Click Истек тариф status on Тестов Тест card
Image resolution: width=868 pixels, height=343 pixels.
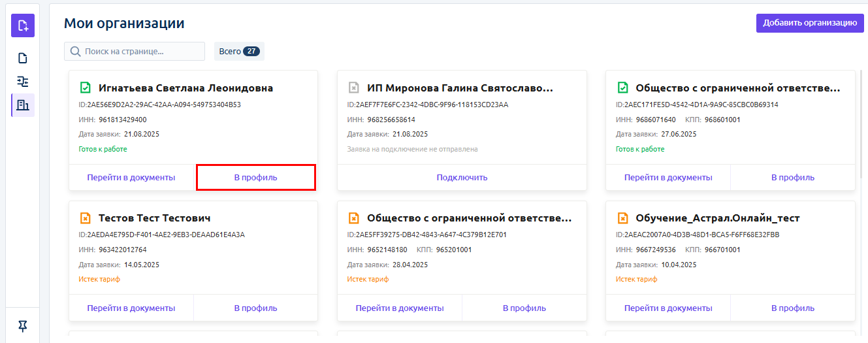click(99, 279)
